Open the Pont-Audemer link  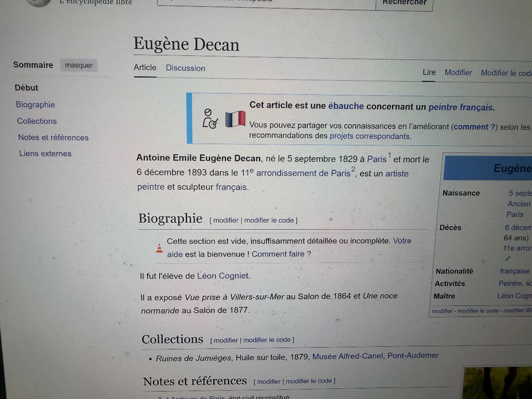(x=413, y=356)
